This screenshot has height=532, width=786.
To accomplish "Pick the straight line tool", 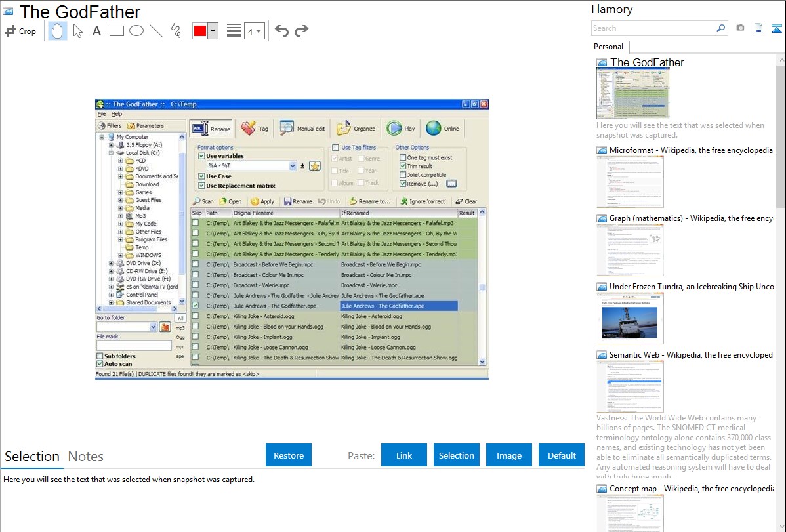I will click(156, 31).
